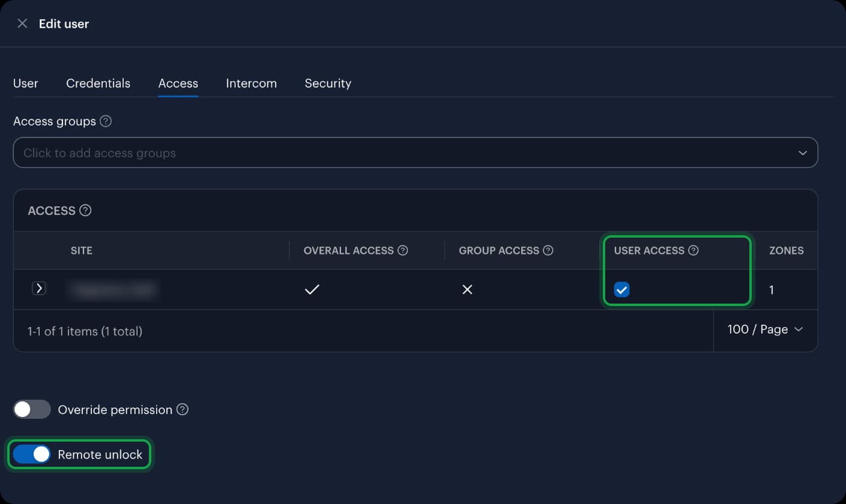Turn off the Remote unlock toggle
The height and width of the screenshot is (504, 846).
point(32,454)
